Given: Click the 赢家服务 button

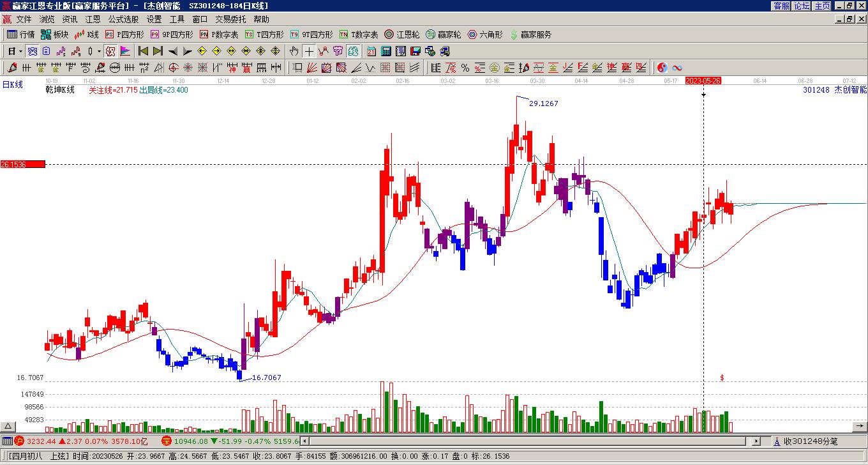Looking at the screenshot, I should coord(530,34).
